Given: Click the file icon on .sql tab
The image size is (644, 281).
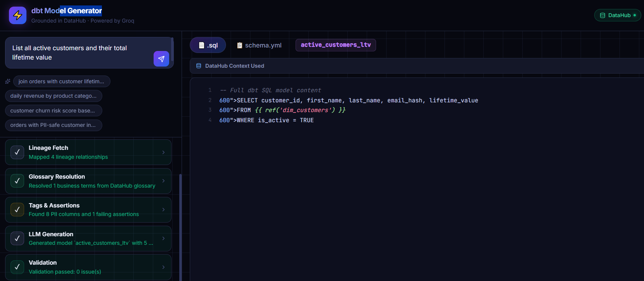Looking at the screenshot, I should pyautogui.click(x=201, y=45).
